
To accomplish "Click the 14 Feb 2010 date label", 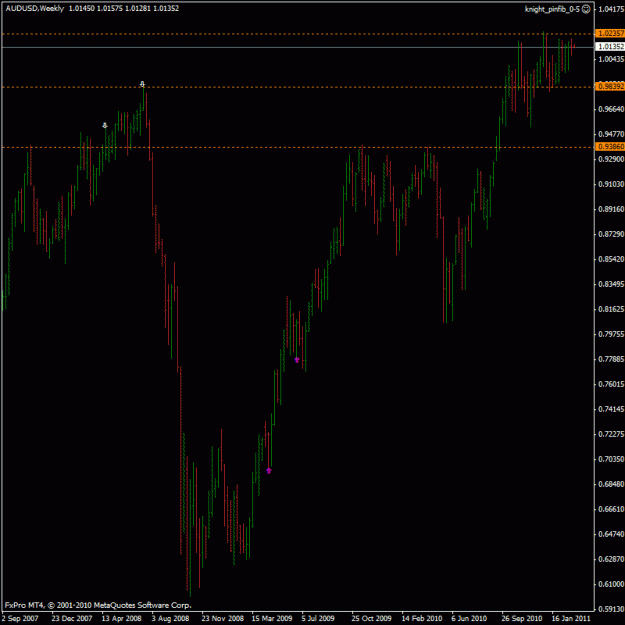I will pyautogui.click(x=422, y=619).
